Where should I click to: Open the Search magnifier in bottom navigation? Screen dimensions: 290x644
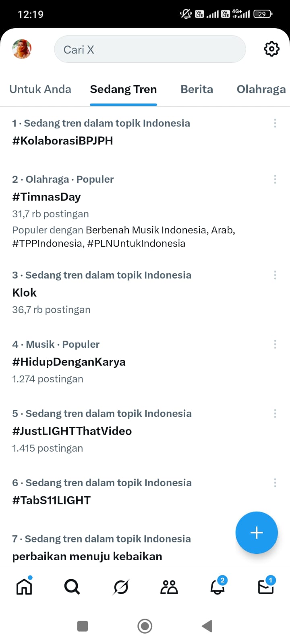[x=72, y=587]
